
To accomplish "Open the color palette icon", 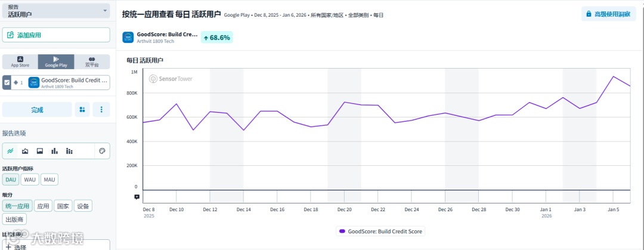I will [103, 151].
